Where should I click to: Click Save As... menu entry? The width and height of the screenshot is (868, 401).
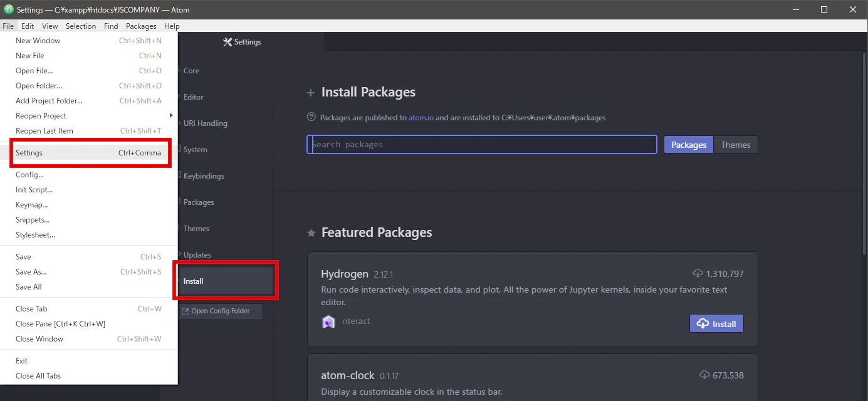click(89, 272)
